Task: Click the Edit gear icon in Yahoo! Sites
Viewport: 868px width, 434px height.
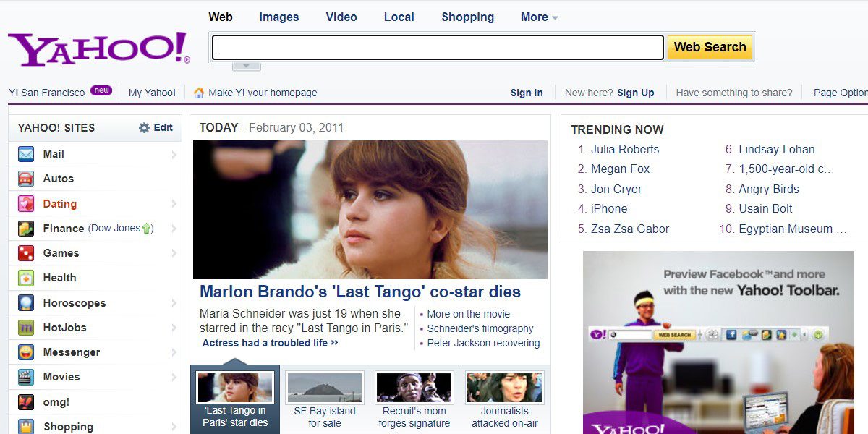Action: 144,128
